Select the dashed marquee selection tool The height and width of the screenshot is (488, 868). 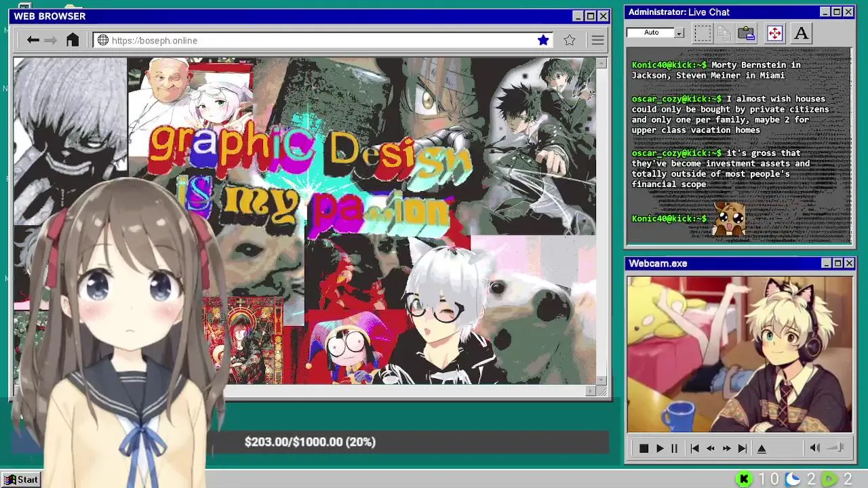point(703,33)
